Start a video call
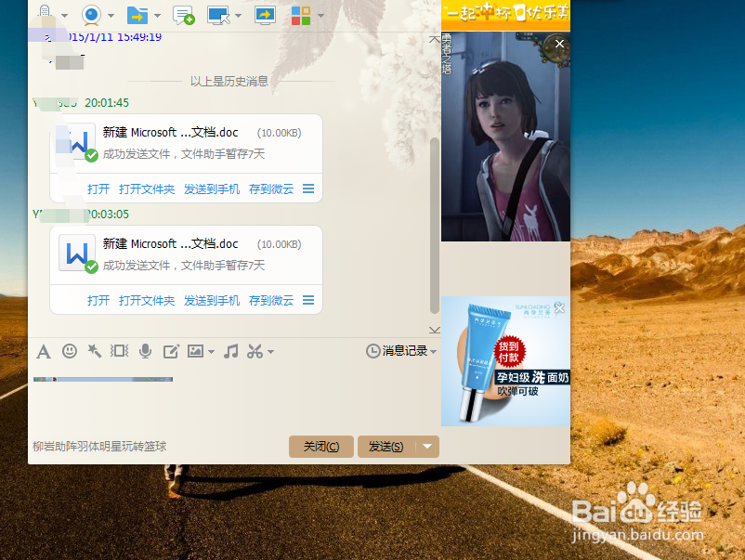 pos(91,16)
